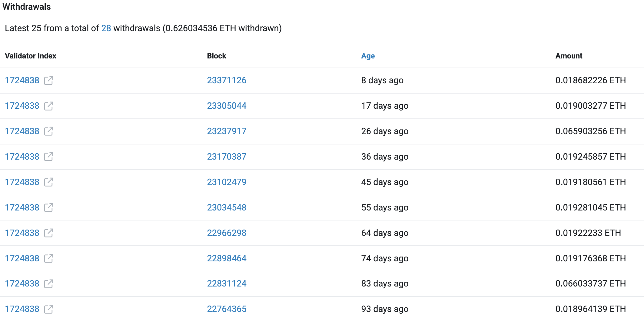Click external link icon in block 22764365 row
This screenshot has height=318, width=644.
[48, 309]
